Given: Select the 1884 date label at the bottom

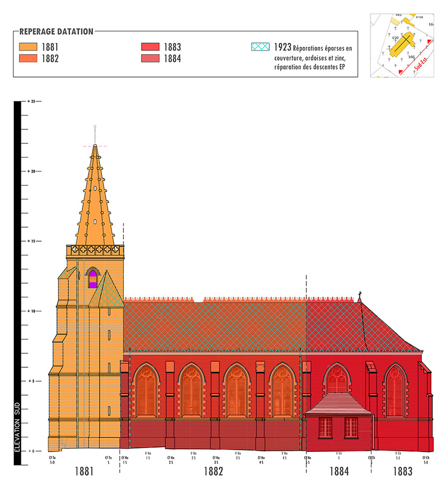Looking at the screenshot, I should click(338, 472).
